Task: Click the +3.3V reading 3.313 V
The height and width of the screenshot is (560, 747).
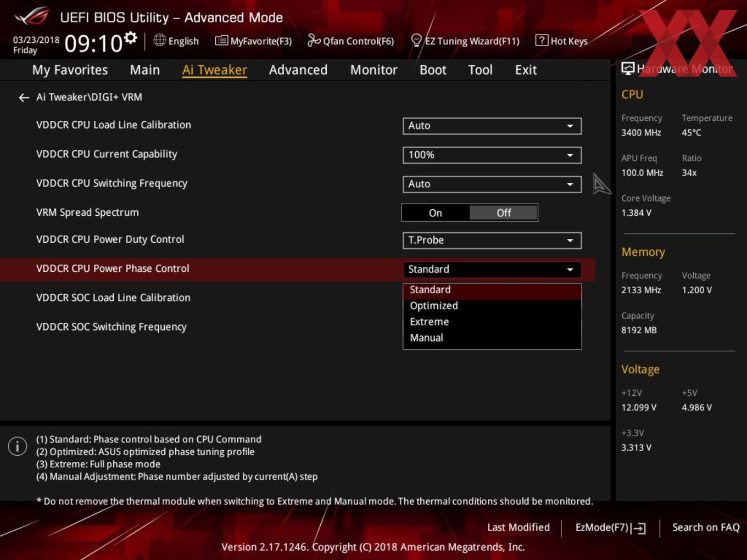Action: point(636,447)
